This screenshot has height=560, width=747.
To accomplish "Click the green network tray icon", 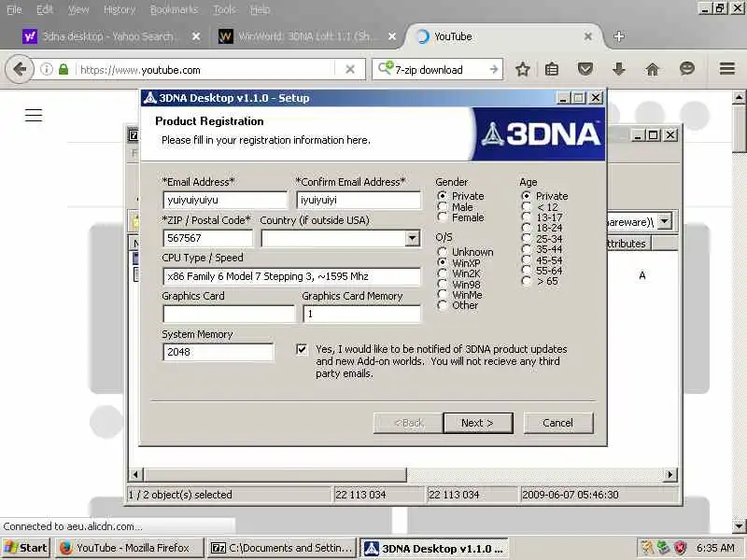I will tap(663, 548).
